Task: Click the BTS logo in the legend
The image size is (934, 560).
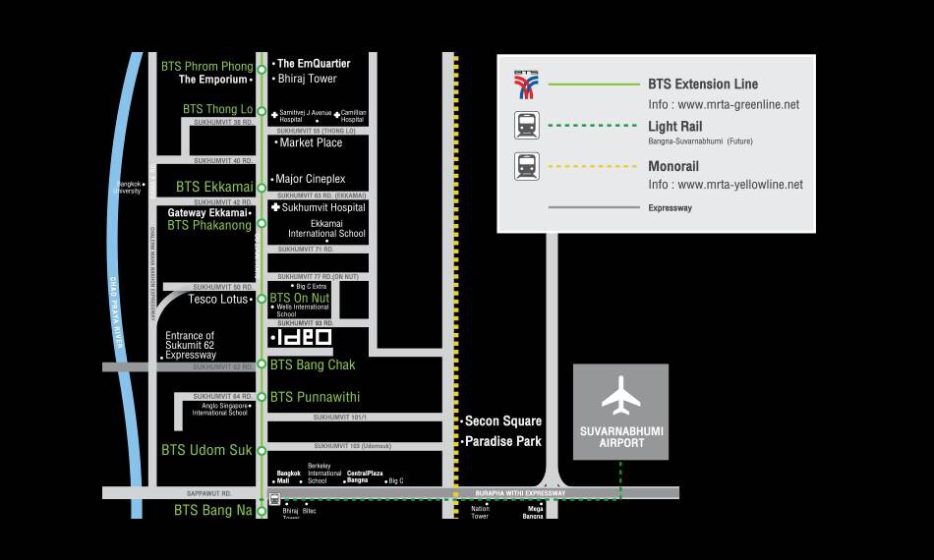Action: pyautogui.click(x=526, y=84)
